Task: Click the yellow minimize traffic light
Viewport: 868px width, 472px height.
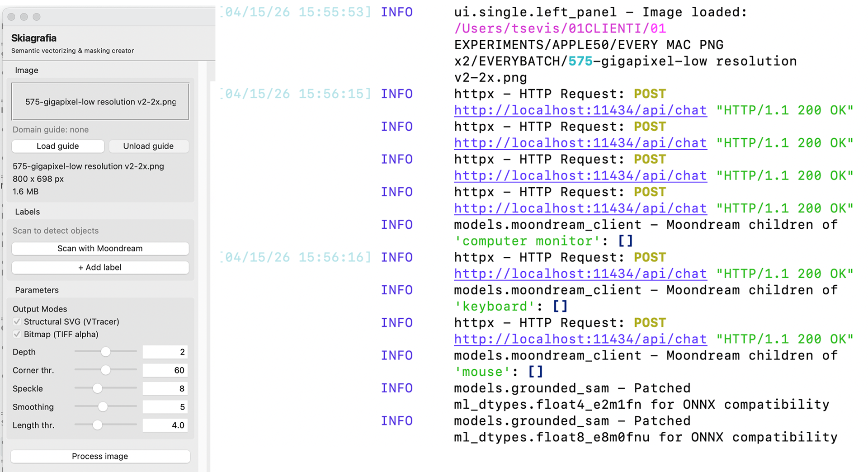Action: click(x=24, y=16)
